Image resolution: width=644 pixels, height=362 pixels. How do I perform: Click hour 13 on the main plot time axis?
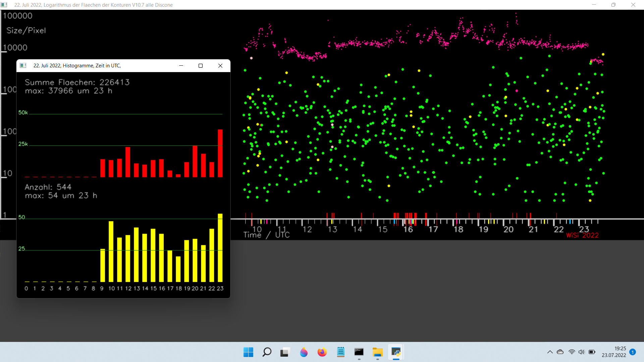(x=332, y=230)
